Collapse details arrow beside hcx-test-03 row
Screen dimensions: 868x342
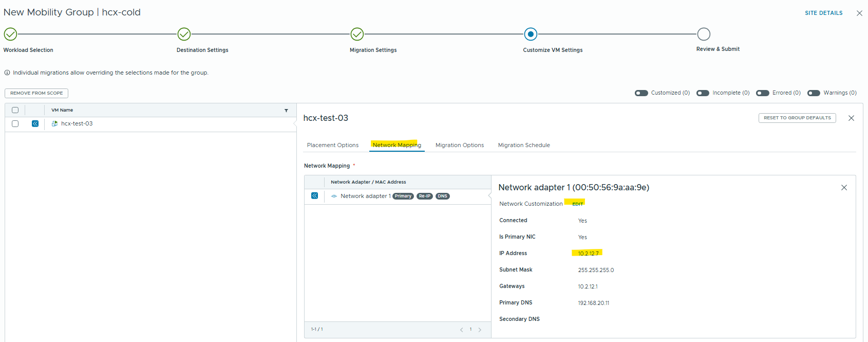click(x=35, y=123)
